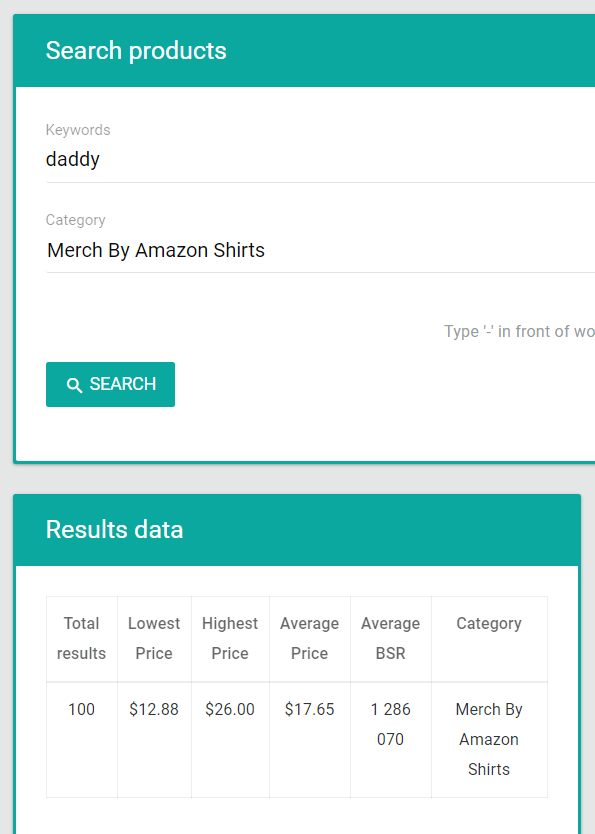This screenshot has width=595, height=834.
Task: Click the hint text about typing '-'
Action: pyautogui.click(x=519, y=331)
